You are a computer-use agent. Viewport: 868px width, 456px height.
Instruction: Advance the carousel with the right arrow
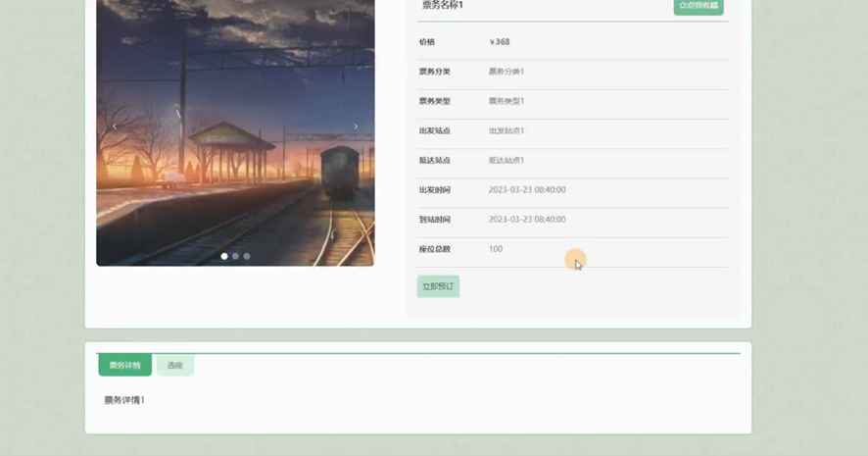tap(356, 127)
